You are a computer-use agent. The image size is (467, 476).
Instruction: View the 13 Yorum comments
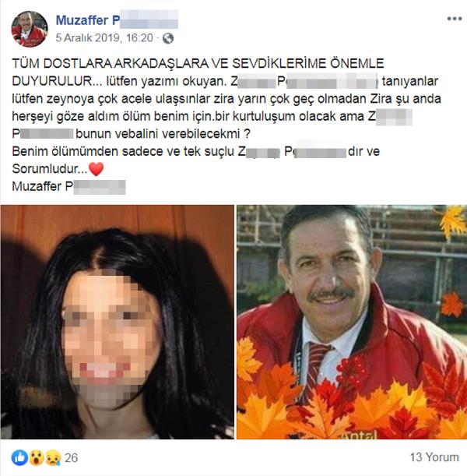[434, 457]
